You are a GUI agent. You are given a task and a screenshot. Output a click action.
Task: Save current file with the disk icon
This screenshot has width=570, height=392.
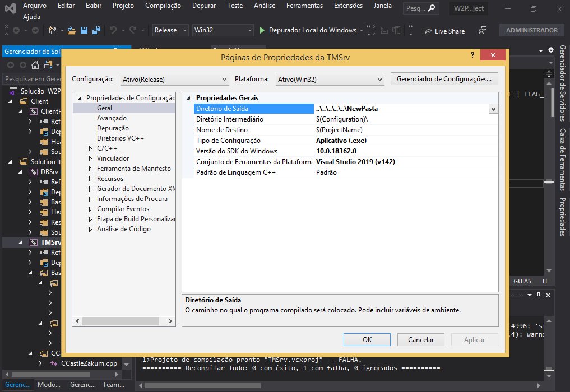(84, 30)
